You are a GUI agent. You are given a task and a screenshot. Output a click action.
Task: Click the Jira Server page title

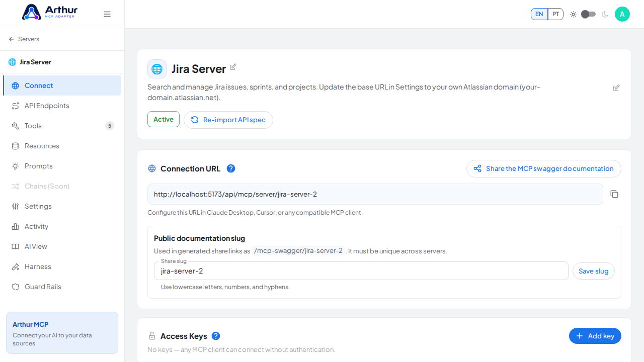(x=199, y=69)
